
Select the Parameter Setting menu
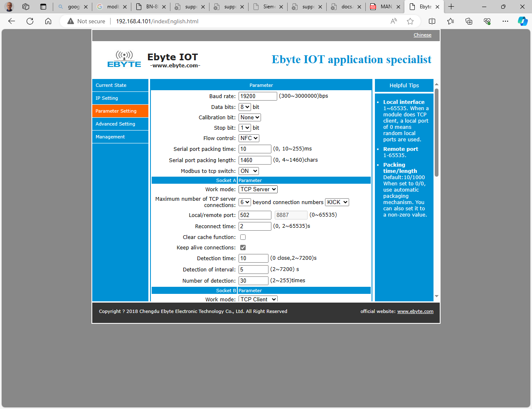click(120, 111)
